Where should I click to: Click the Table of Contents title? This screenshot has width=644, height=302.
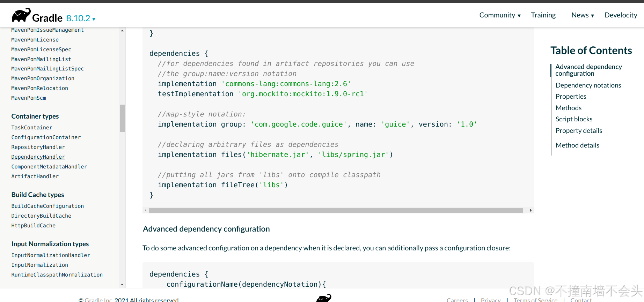coord(591,50)
